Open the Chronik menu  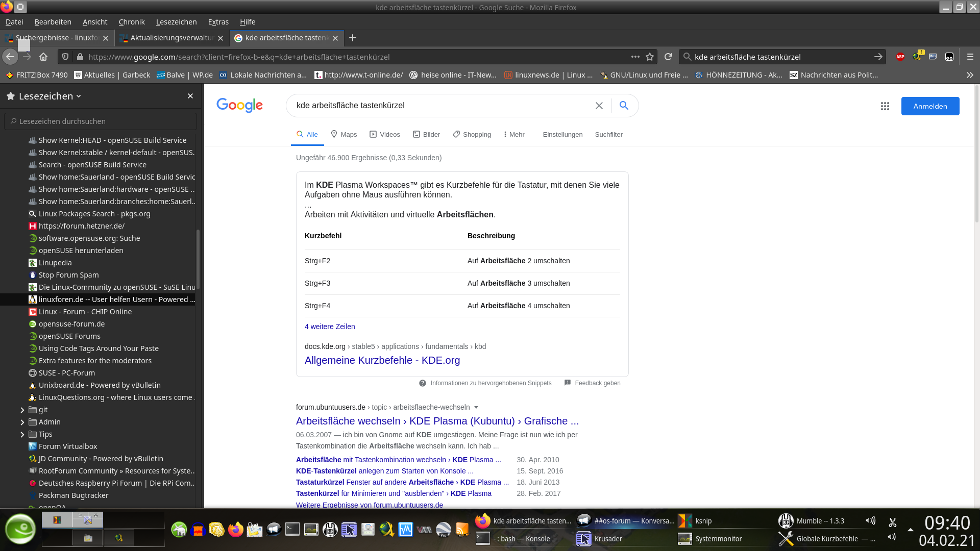click(x=132, y=22)
